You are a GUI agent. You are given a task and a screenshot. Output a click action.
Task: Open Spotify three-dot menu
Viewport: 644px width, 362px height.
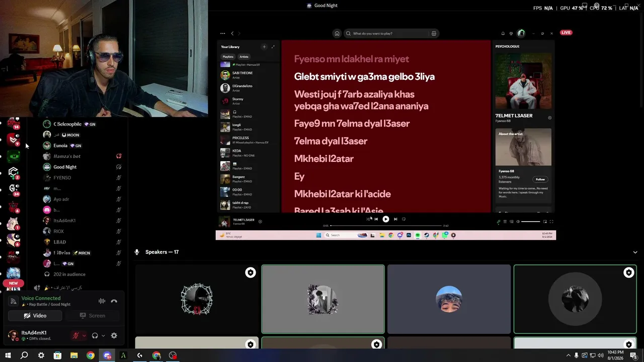click(223, 34)
